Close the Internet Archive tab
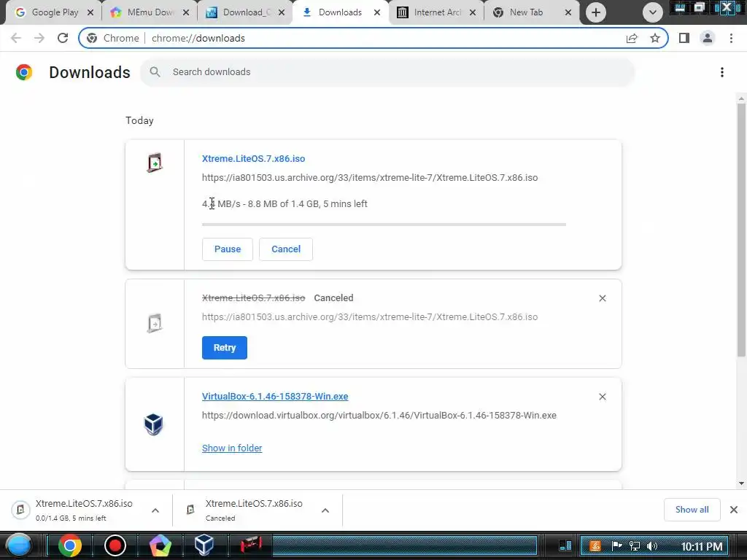The width and height of the screenshot is (747, 560). 473,12
